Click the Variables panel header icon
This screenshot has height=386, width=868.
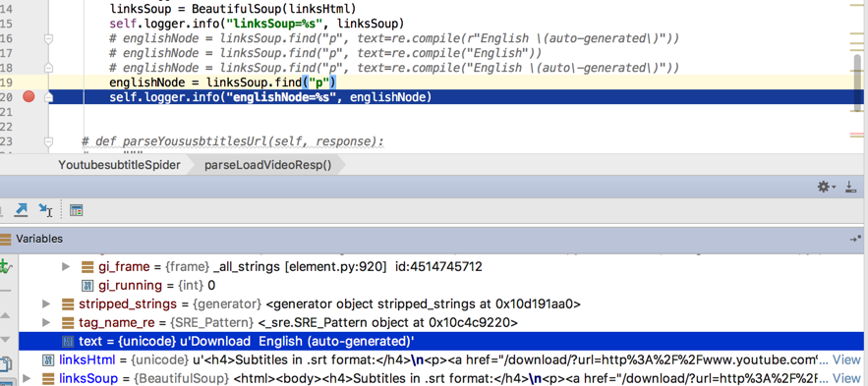tap(6, 239)
